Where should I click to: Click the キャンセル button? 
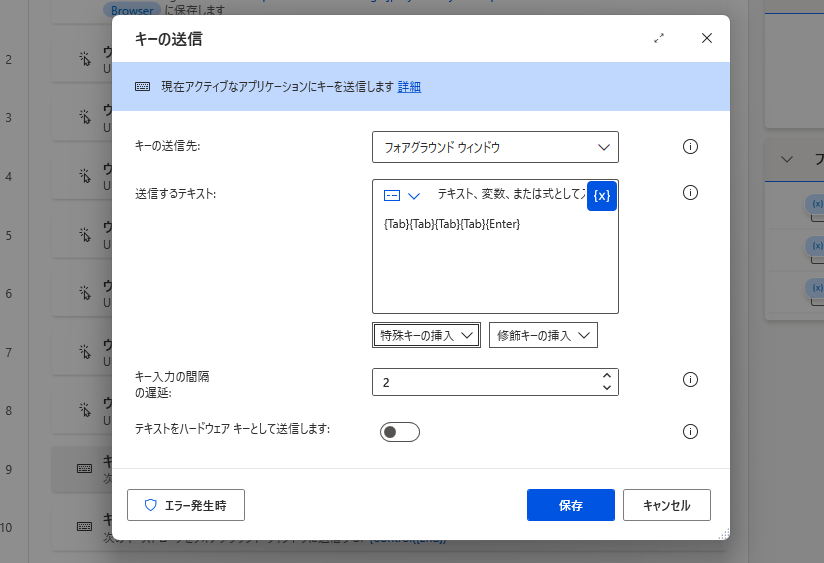(x=667, y=505)
